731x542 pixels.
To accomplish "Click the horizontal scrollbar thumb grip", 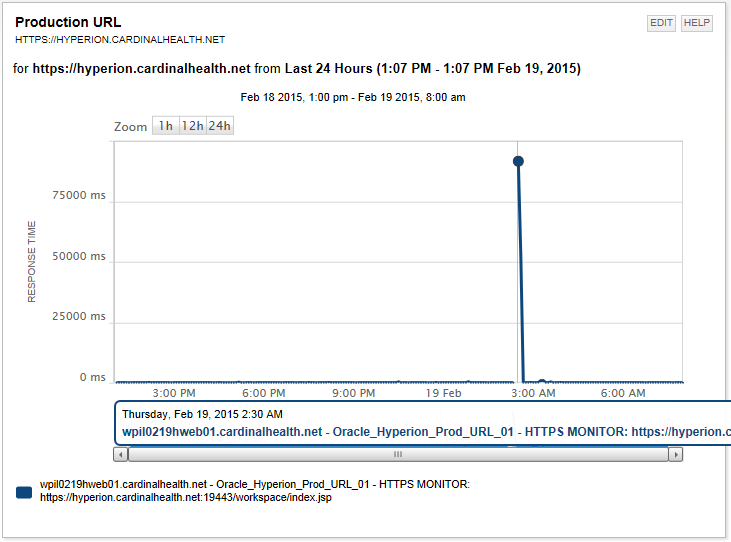I will tap(398, 454).
